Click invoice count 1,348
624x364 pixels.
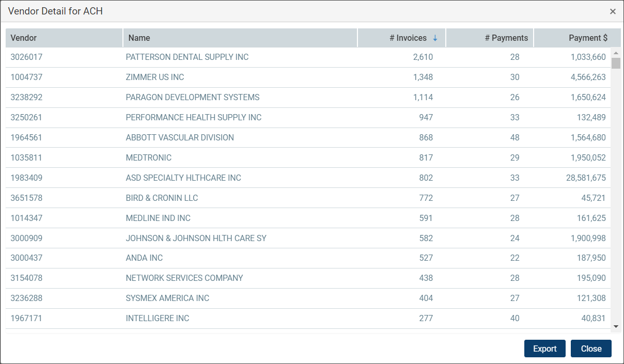[x=423, y=77]
